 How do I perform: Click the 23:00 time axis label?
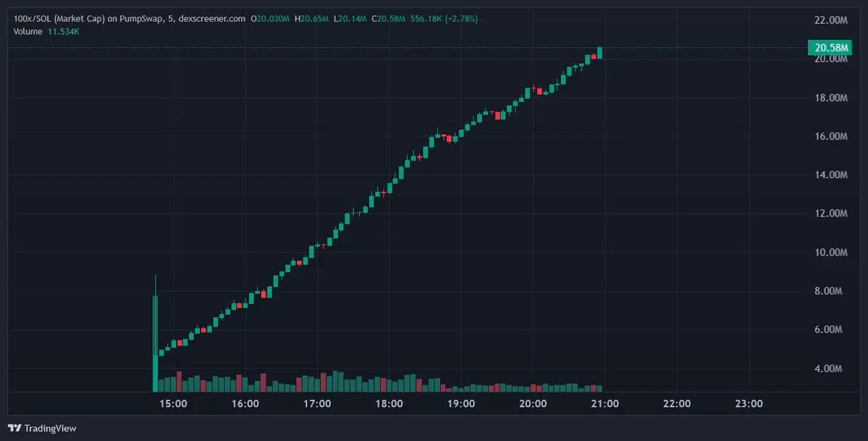(x=749, y=404)
